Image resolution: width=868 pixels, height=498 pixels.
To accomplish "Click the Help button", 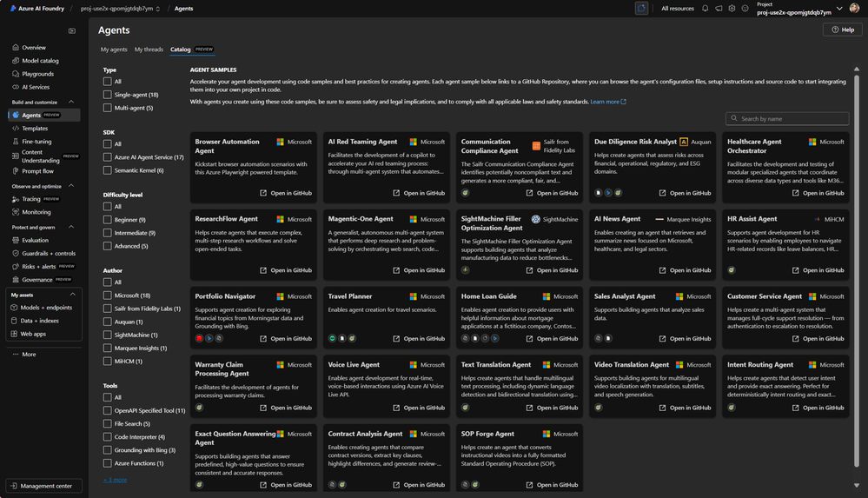I will click(x=843, y=30).
